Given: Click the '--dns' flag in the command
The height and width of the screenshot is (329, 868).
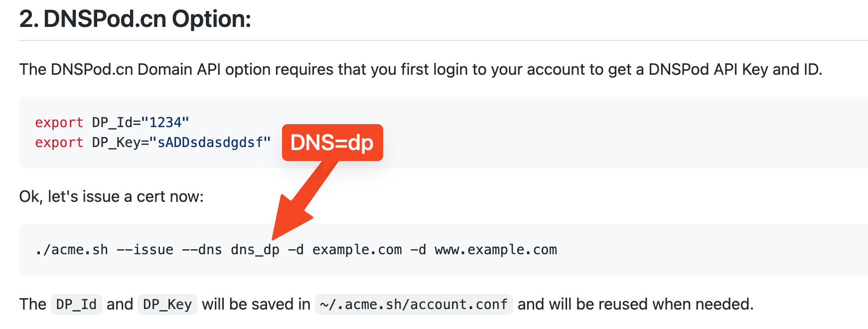Looking at the screenshot, I should [202, 250].
